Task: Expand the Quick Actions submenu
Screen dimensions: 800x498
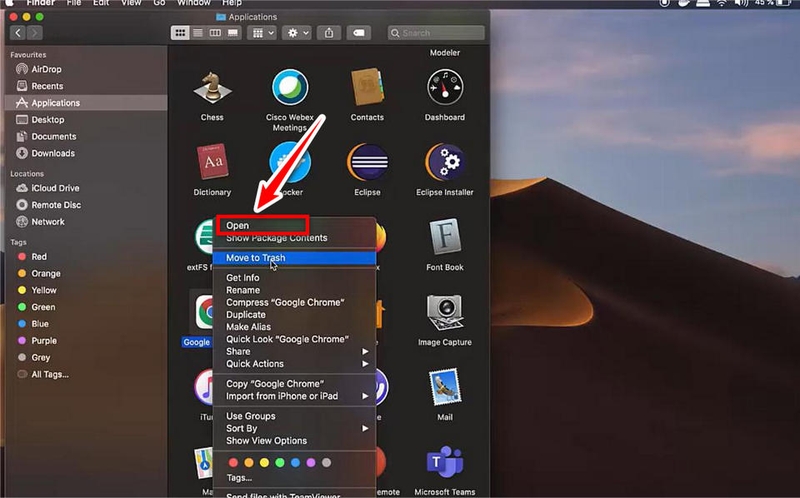Action: coord(294,363)
